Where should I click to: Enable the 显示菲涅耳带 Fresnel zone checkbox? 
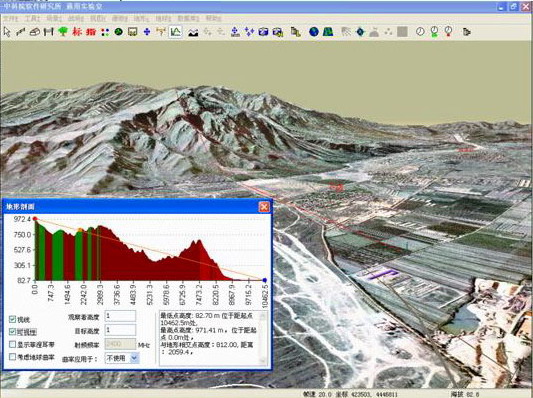point(12,344)
